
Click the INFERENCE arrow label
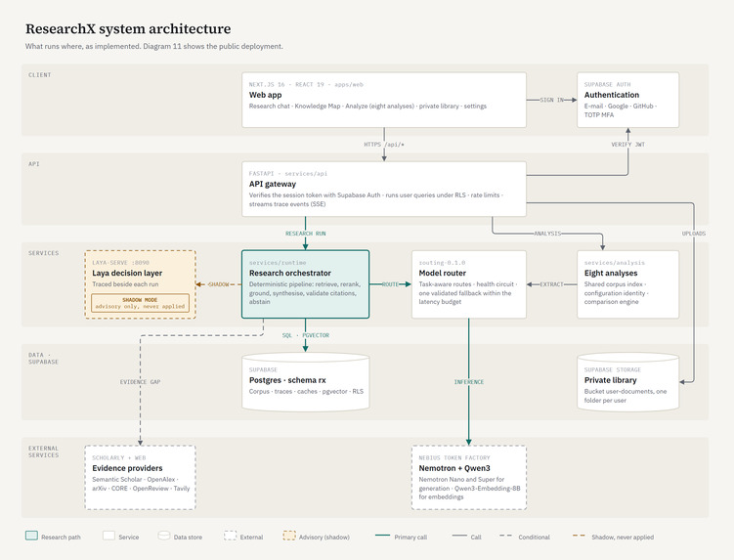(x=468, y=382)
